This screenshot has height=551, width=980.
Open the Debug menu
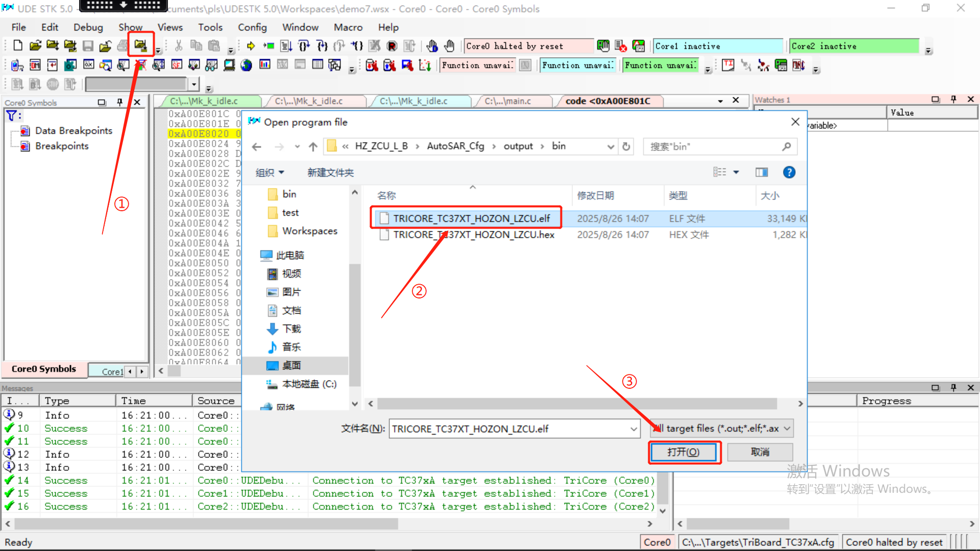point(88,27)
